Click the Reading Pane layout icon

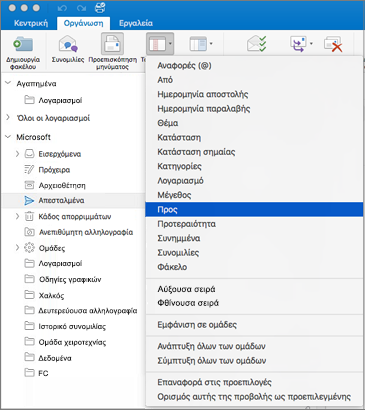click(x=198, y=44)
